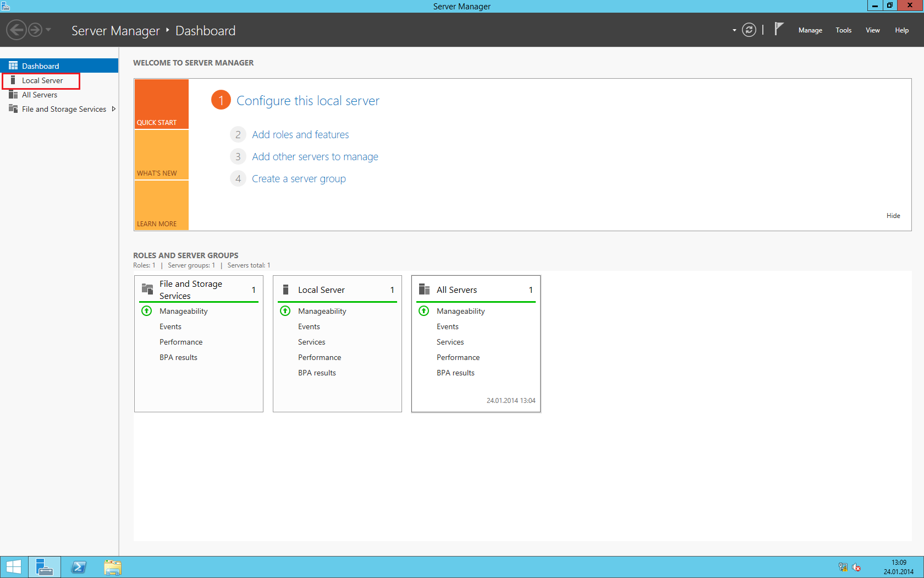Click Local Server tile icon
Screen dimensions: 924x578
pyautogui.click(x=285, y=290)
